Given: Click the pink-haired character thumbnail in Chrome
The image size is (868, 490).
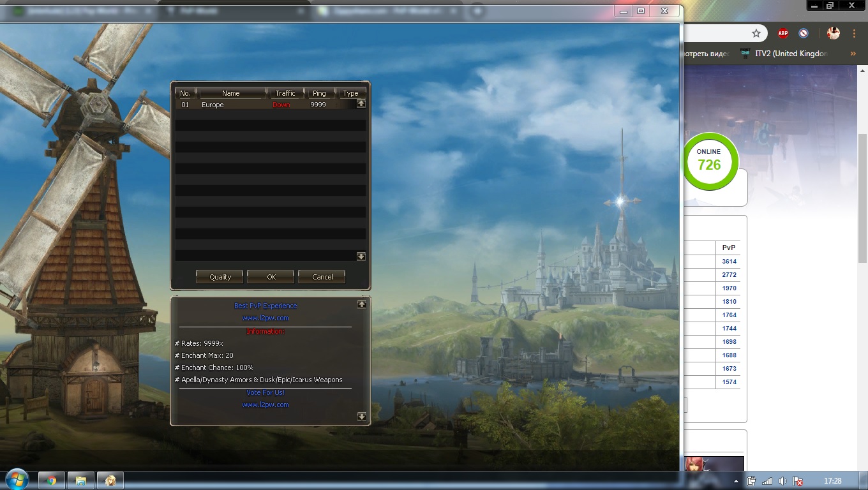Looking at the screenshot, I should point(714,464).
